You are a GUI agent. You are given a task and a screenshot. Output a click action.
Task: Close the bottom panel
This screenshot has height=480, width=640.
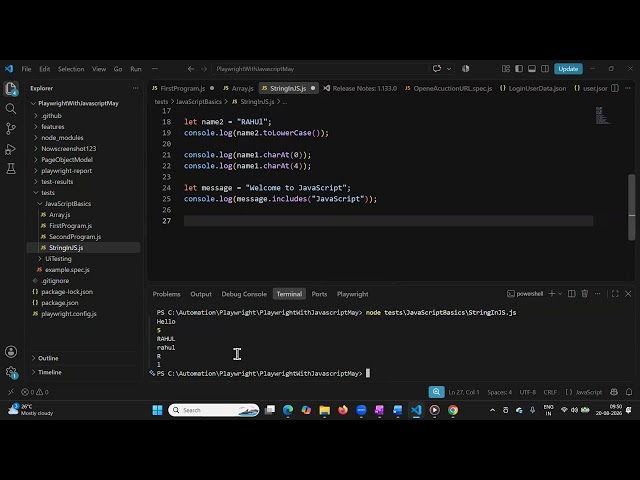click(x=628, y=293)
